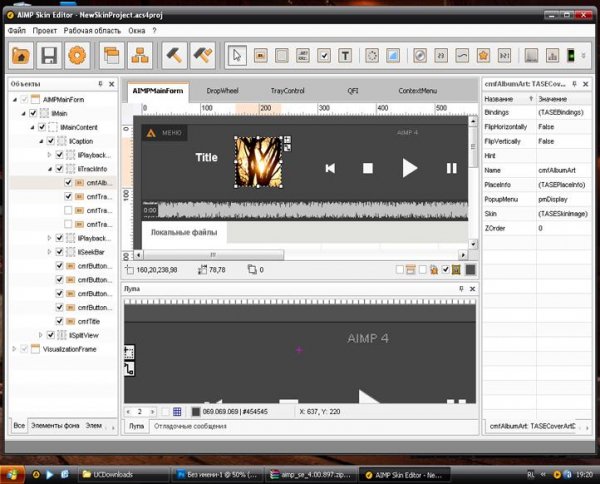Switch to Отладочные сообщения tab
Viewport: 600px width, 484px height.
(x=190, y=426)
